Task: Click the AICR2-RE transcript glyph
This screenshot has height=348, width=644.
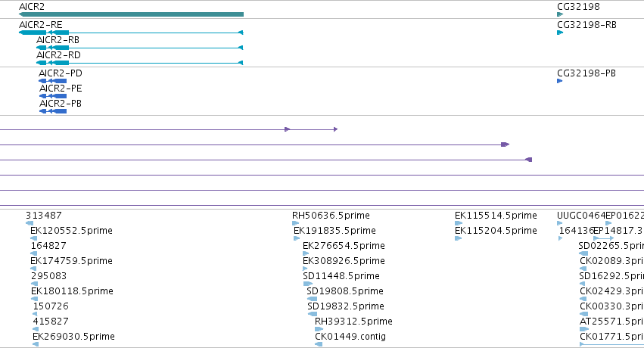Action: (x=131, y=33)
